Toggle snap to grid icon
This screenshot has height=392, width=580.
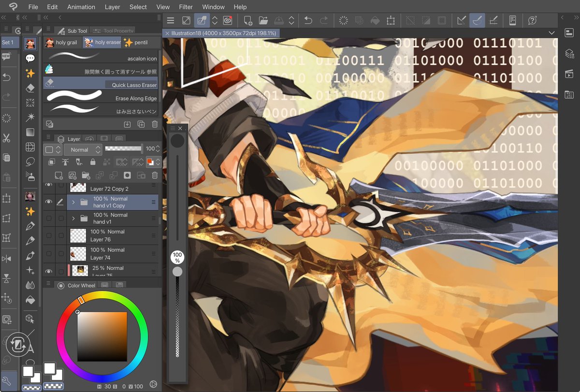tap(493, 20)
